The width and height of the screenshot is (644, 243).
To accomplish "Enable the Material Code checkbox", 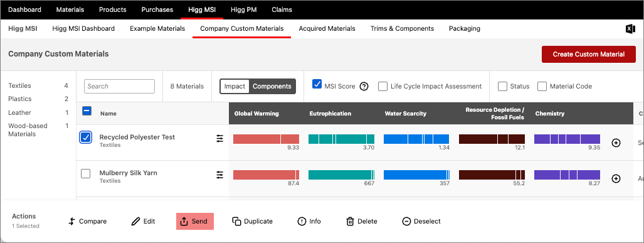I will (542, 87).
